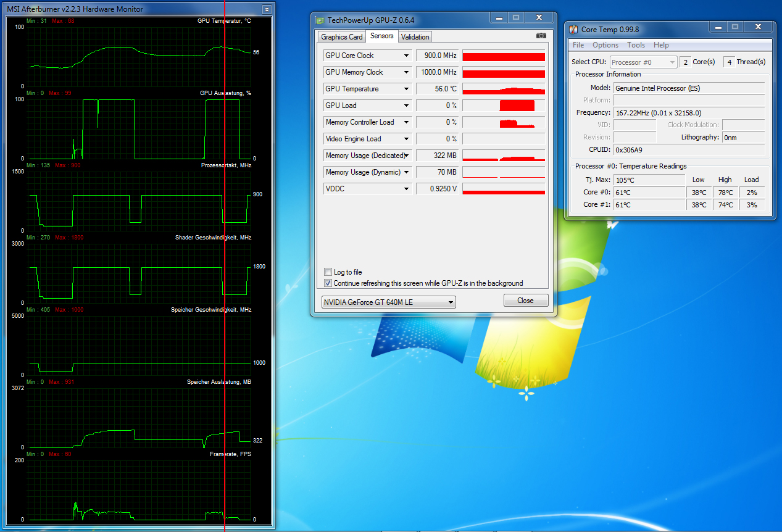Enable the Log to file checkbox
The image size is (782, 532).
click(x=328, y=272)
